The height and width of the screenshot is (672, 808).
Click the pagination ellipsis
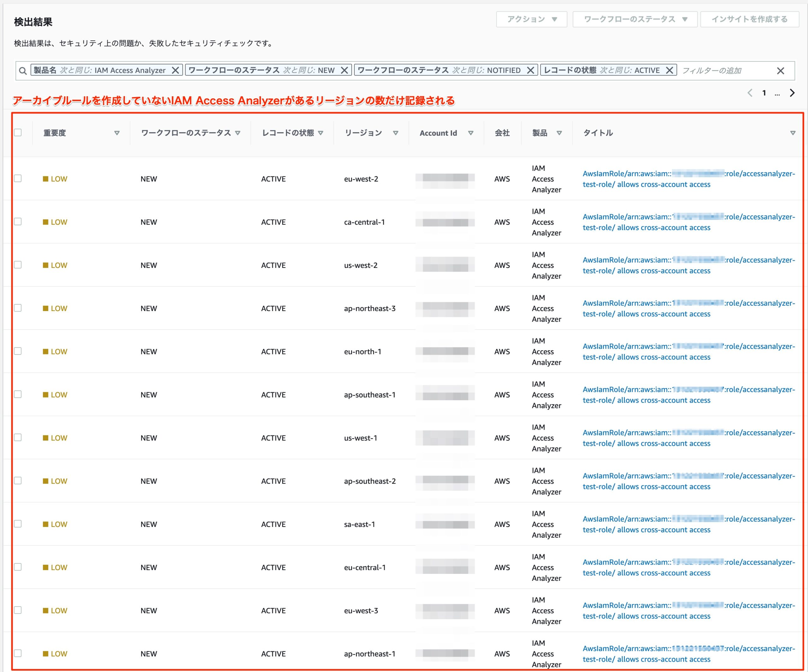coord(777,94)
